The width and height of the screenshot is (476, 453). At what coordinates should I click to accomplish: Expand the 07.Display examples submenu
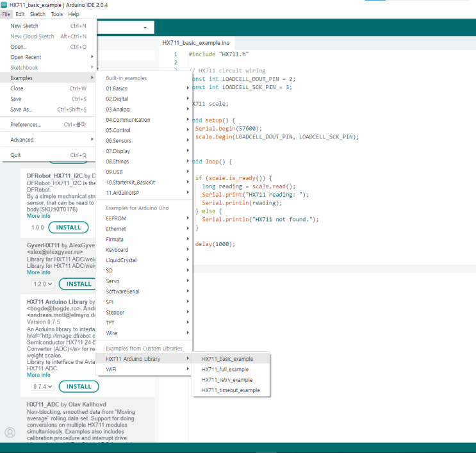(144, 151)
